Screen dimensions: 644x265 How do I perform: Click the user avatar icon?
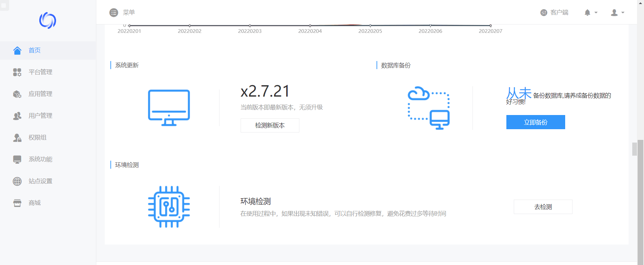(x=614, y=12)
